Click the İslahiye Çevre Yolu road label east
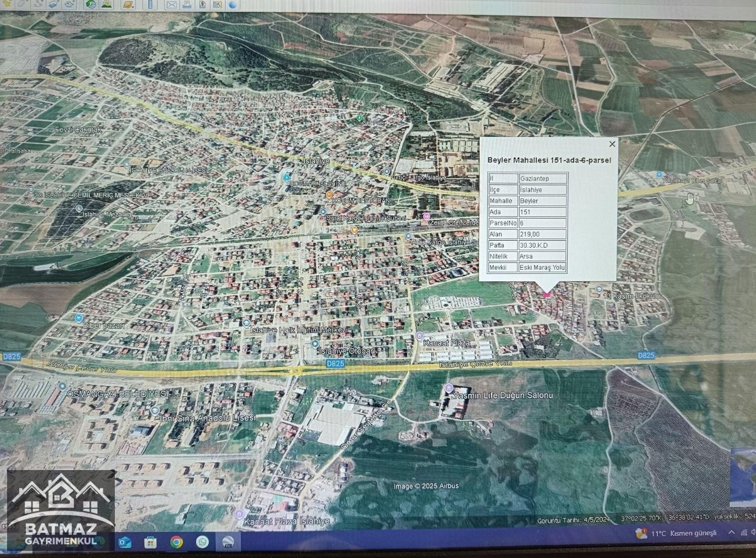756x558 pixels. (x=476, y=364)
